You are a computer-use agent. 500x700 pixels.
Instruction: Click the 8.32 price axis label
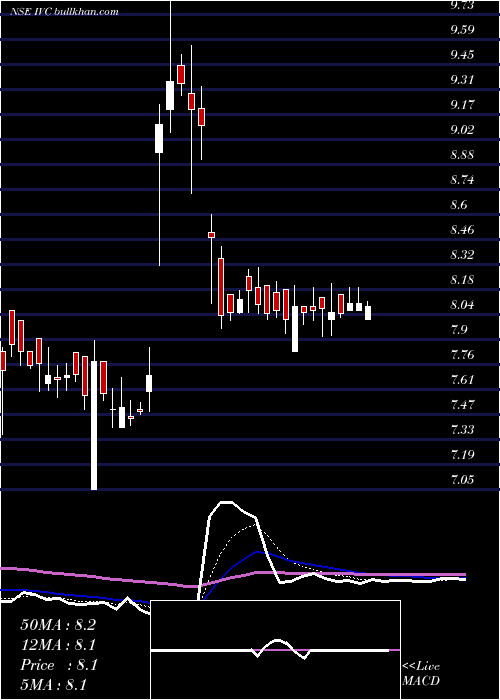(x=462, y=255)
